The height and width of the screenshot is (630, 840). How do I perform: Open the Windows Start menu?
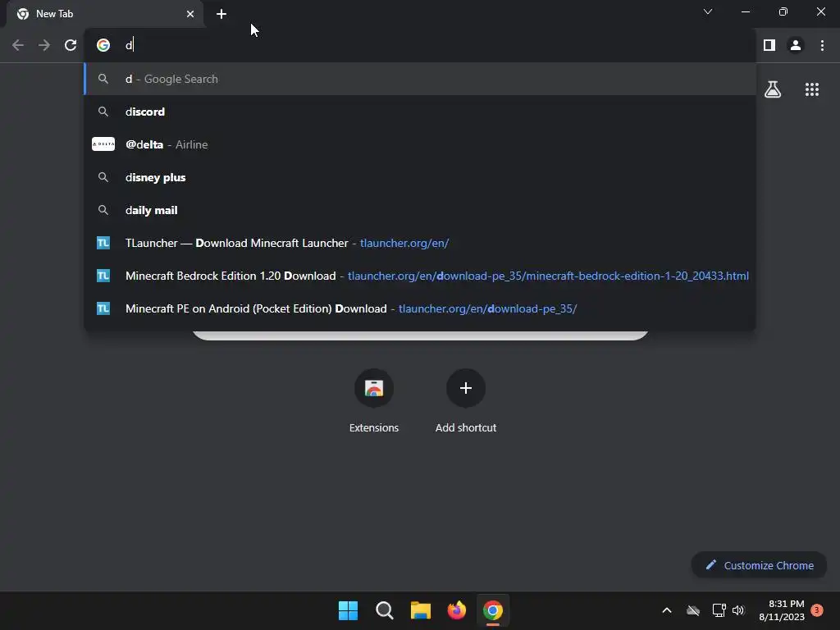pos(348,610)
